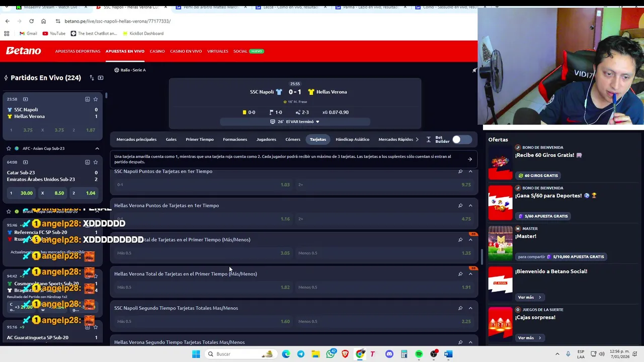Open Telegram from the taskbar

pos(300,354)
